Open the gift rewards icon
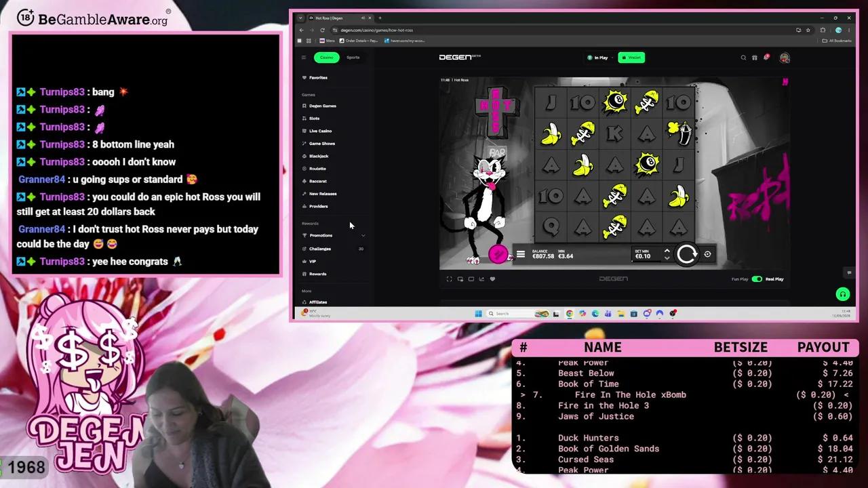The image size is (868, 488). coord(754,58)
